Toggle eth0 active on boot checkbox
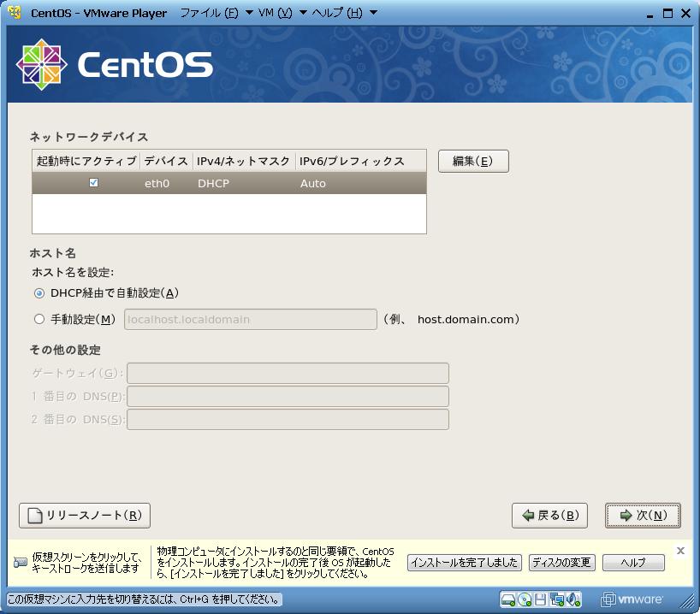The width and height of the screenshot is (700, 614). point(93,183)
